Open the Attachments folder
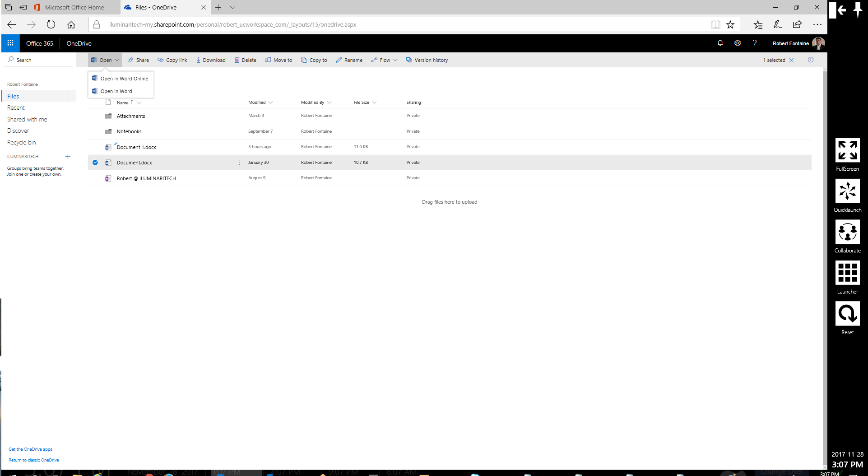This screenshot has height=476, width=868. (131, 116)
